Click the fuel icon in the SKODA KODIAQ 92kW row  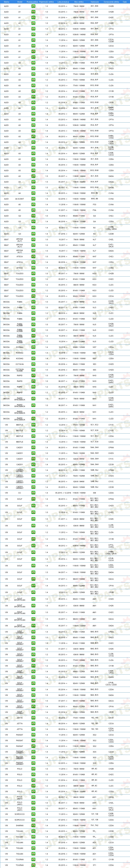pyautogui.click(x=33, y=347)
